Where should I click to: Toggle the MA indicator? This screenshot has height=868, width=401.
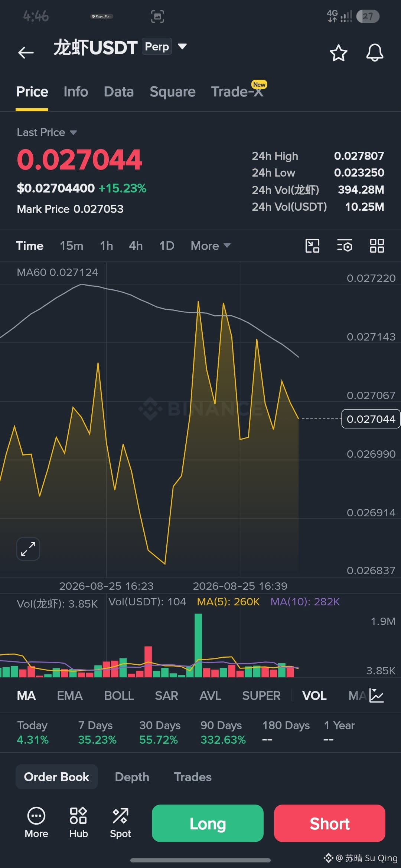coord(26,696)
